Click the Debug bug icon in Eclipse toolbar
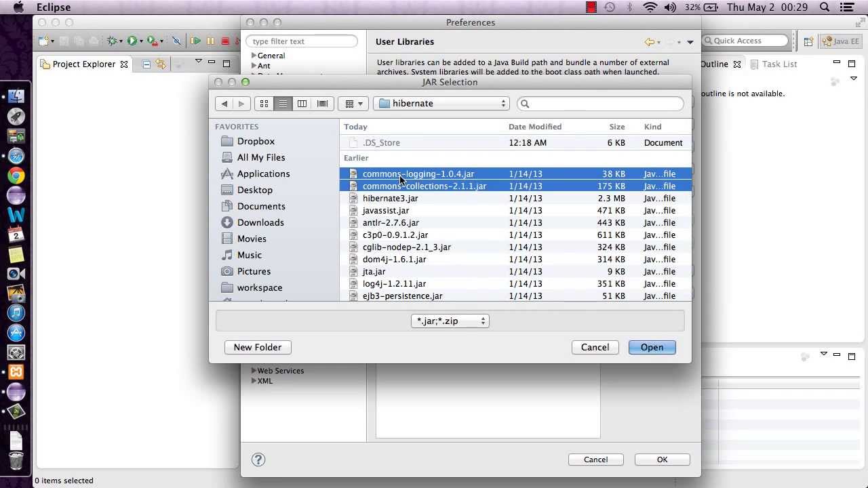868x488 pixels. click(x=113, y=41)
